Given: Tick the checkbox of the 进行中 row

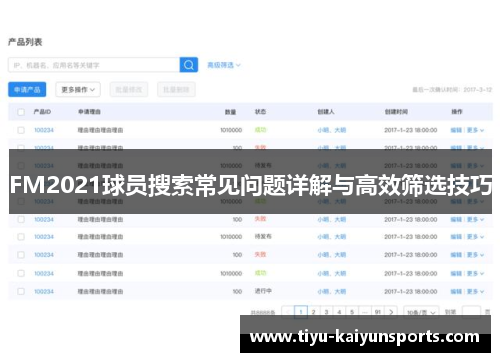Looking at the screenshot, I should coord(21,291).
